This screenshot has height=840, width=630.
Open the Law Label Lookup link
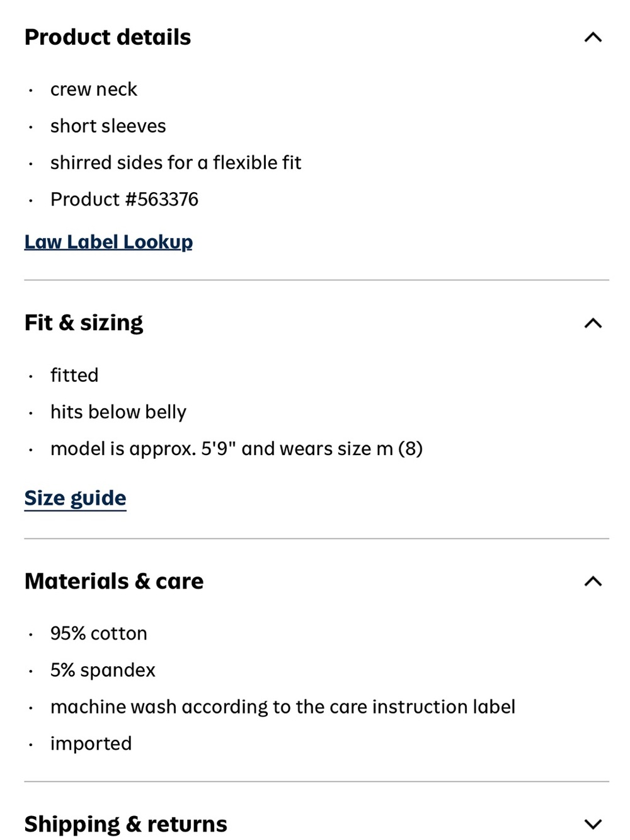point(108,242)
